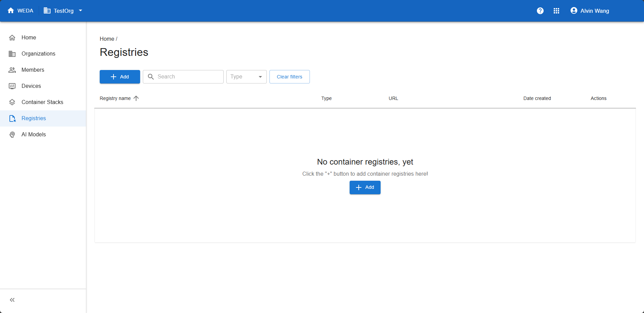Click the toolbar Add registry button
Screen dimensions: 644x313
120,77
